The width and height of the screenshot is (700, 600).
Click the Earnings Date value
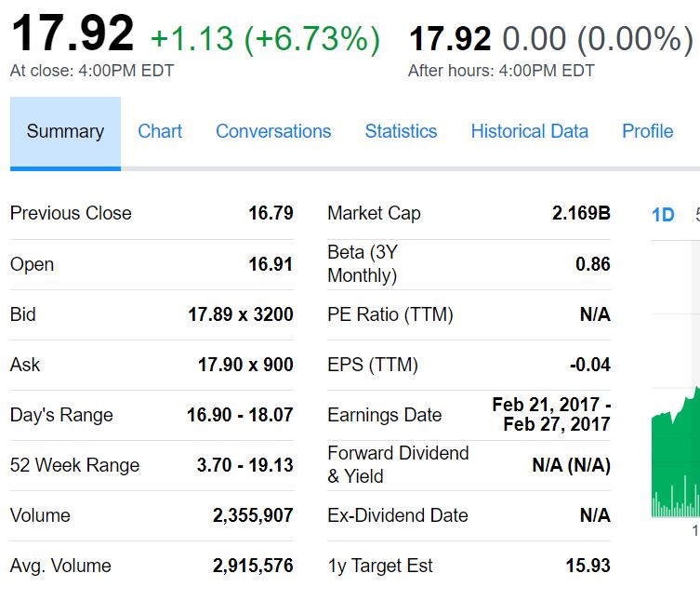(551, 415)
